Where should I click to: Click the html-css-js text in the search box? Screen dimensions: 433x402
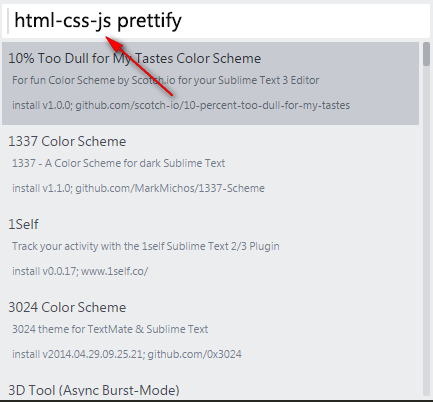(x=63, y=21)
